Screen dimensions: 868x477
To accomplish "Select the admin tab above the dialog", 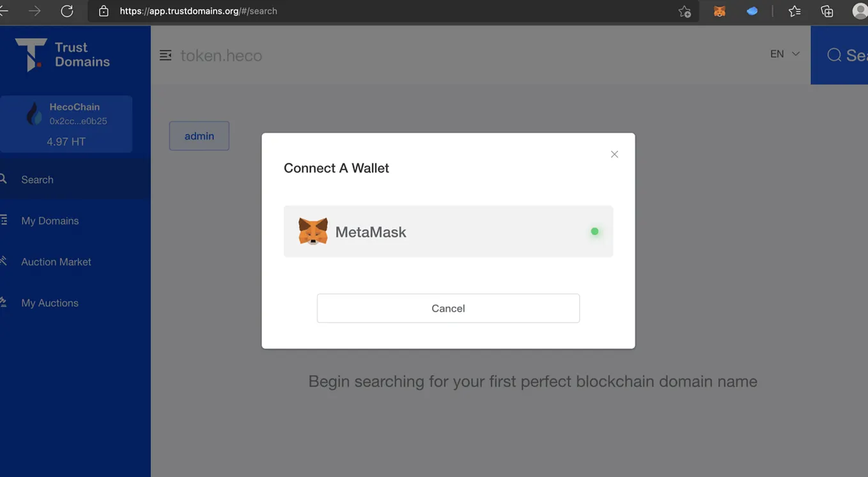I will click(x=199, y=135).
